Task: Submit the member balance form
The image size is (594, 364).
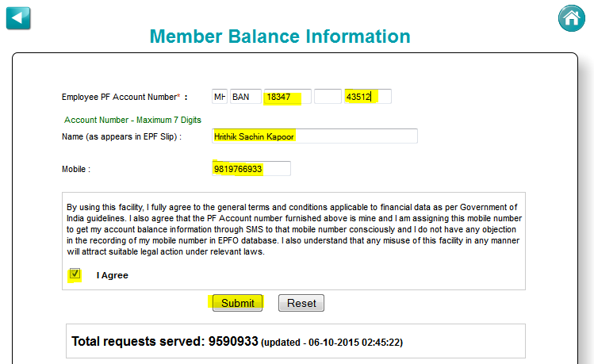Action: pos(238,303)
